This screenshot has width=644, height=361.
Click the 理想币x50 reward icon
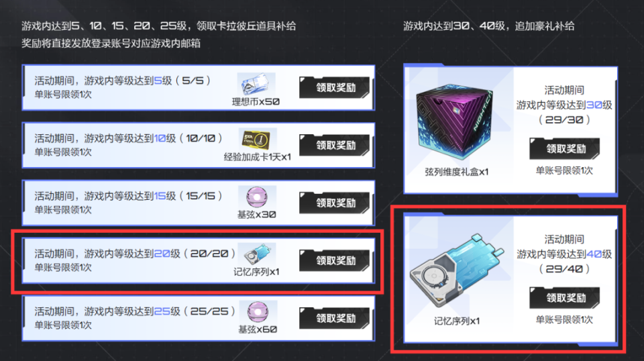(256, 84)
